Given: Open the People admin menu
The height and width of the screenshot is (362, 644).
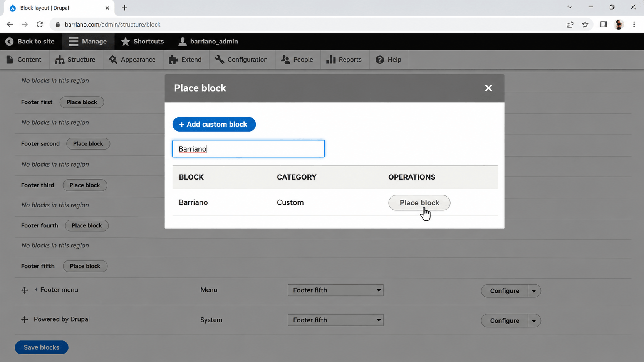Looking at the screenshot, I should pos(297,60).
